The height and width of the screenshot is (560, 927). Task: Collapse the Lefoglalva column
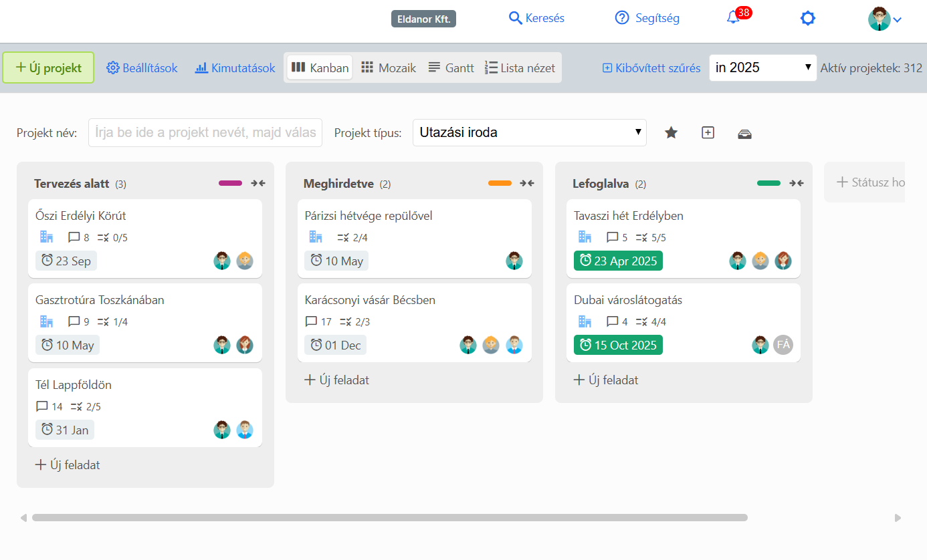tap(797, 182)
